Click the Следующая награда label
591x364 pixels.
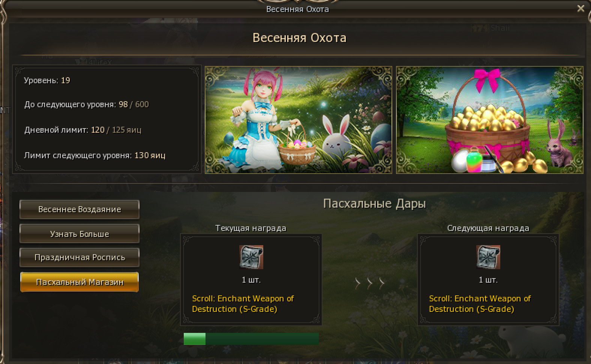pos(488,228)
